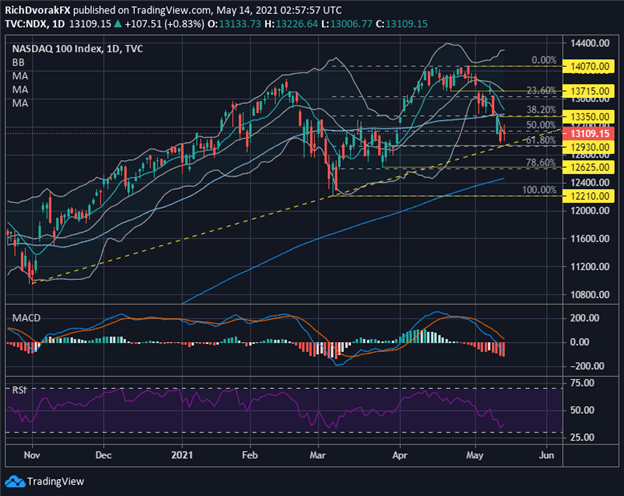
Task: Click the 61.80% Fibonacci level label
Action: pyautogui.click(x=541, y=140)
